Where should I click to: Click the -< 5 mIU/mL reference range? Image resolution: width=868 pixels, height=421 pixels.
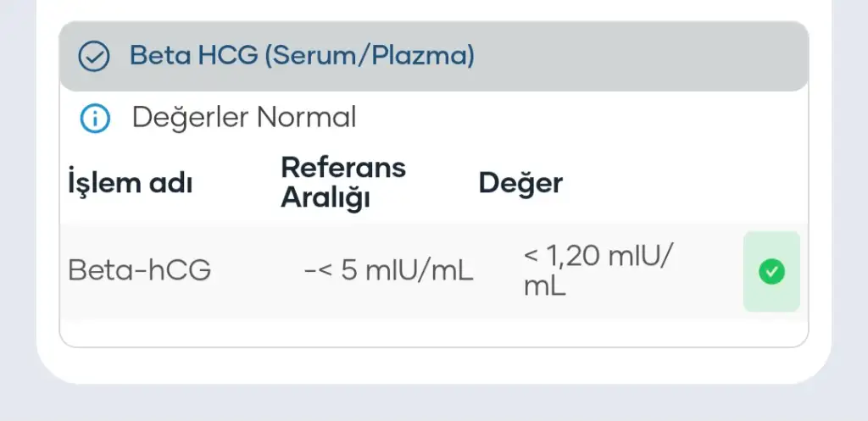[x=388, y=271]
